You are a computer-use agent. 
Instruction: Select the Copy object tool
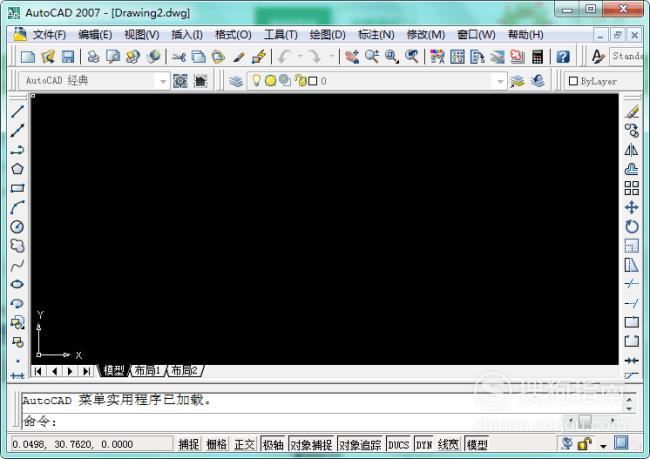pos(632,131)
